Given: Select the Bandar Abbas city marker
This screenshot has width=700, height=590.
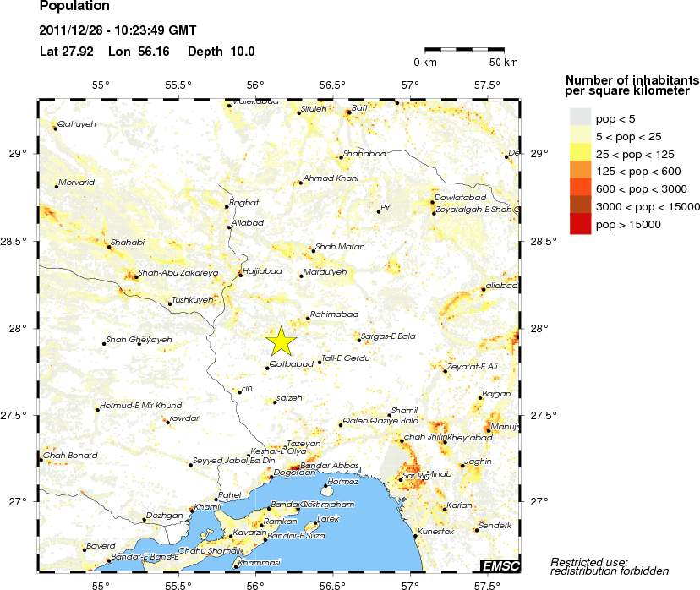Looking at the screenshot, I should pyautogui.click(x=296, y=467).
